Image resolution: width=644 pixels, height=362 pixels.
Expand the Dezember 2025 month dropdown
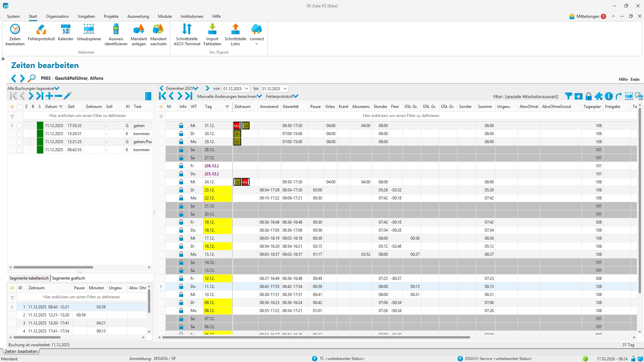196,88
